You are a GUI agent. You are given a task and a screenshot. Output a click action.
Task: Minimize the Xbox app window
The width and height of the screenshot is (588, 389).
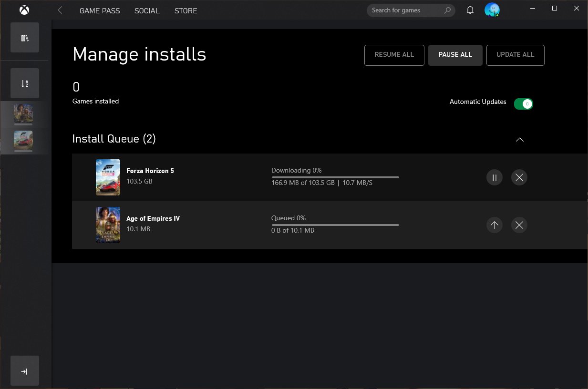coord(533,8)
